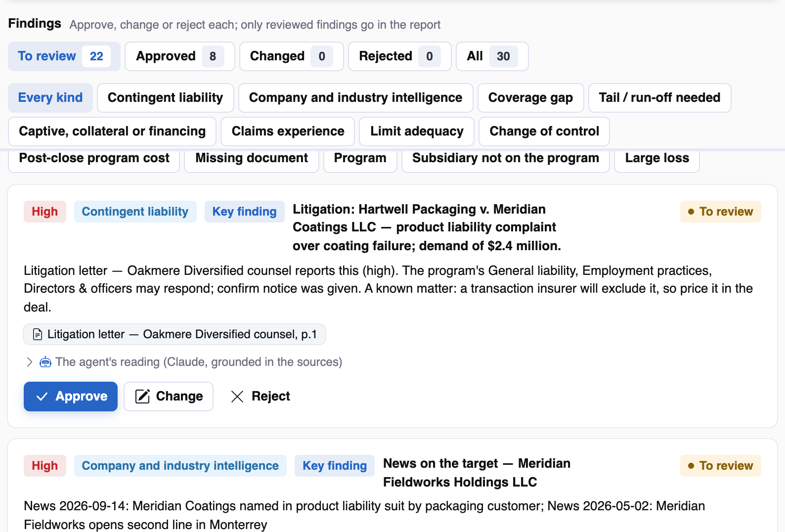This screenshot has width=785, height=532.
Task: Select the Limit adequacy filter
Action: (417, 132)
